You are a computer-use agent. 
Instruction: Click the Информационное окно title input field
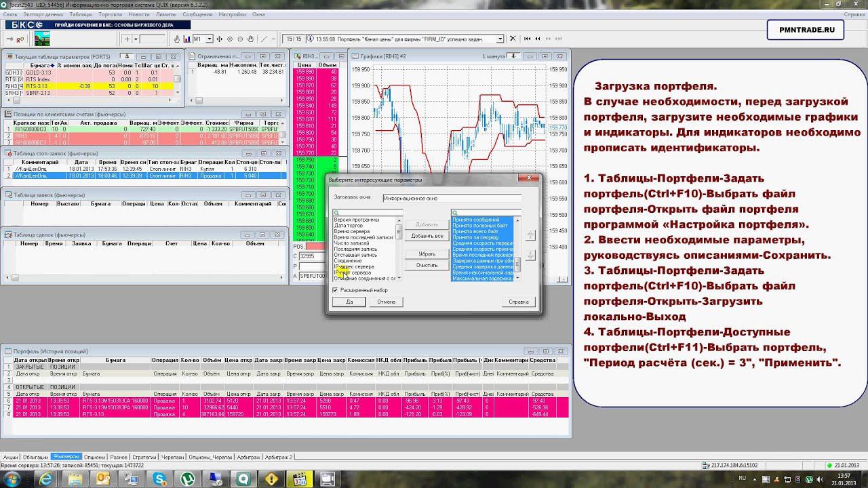(452, 199)
